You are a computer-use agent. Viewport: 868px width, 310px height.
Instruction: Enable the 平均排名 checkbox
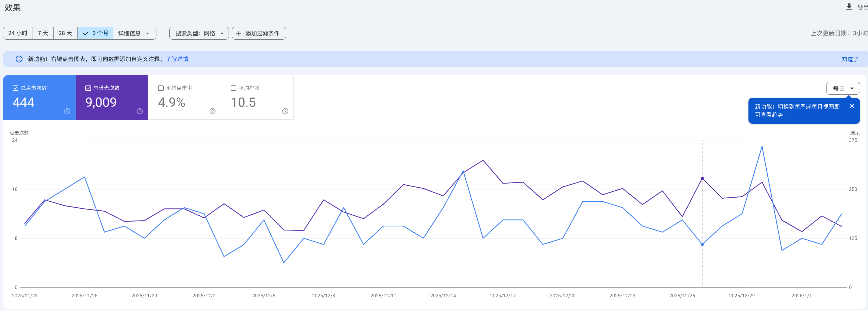coord(233,88)
